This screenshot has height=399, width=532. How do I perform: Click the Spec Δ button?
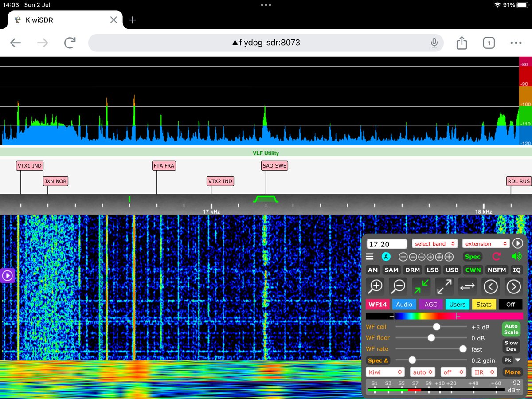(x=378, y=360)
